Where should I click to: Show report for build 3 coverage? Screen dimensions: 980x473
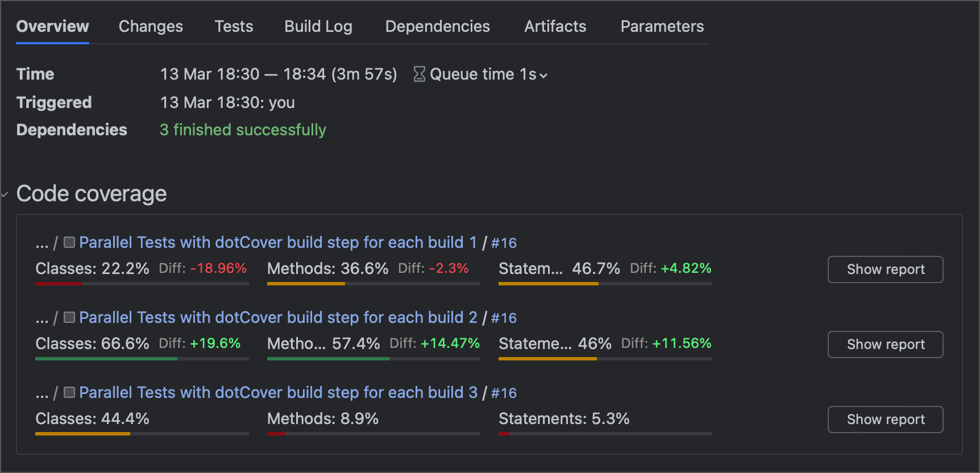pyautogui.click(x=885, y=420)
